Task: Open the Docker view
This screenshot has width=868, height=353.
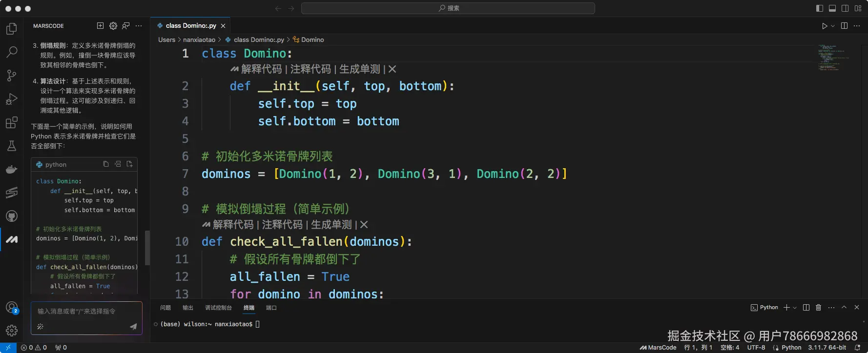Action: tap(12, 169)
